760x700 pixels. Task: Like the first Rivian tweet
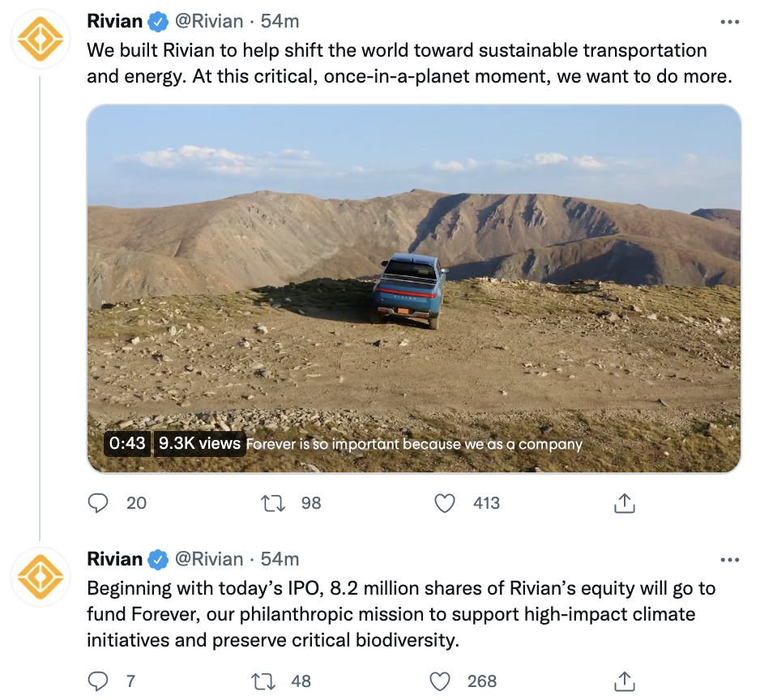tap(445, 503)
